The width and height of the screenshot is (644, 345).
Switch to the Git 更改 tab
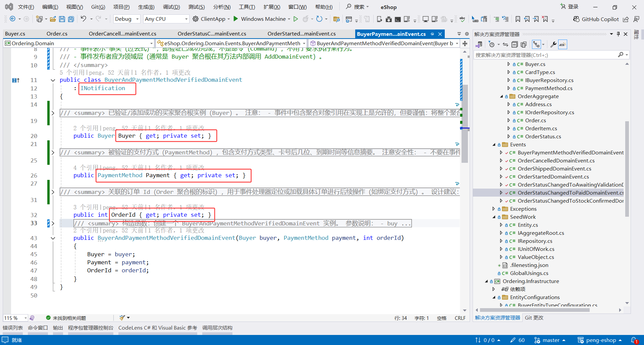(534, 318)
